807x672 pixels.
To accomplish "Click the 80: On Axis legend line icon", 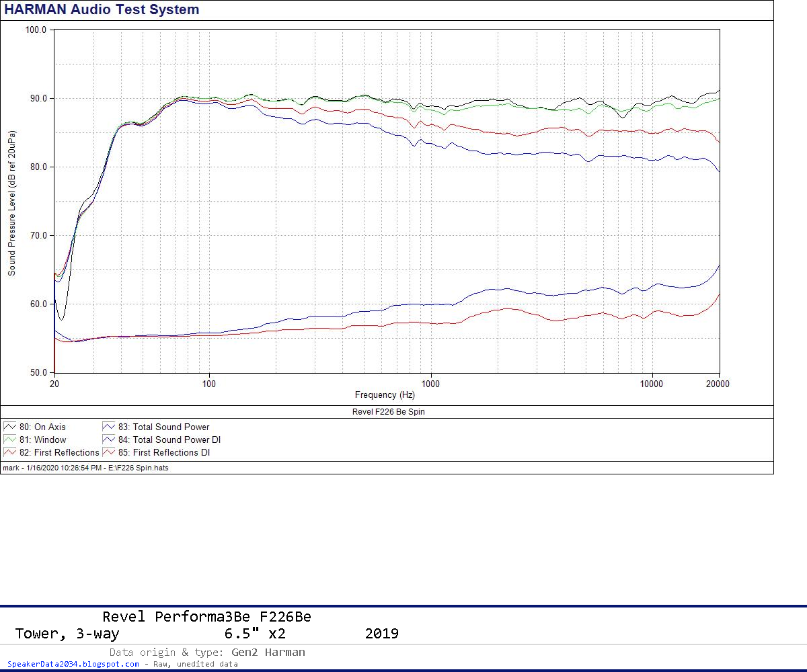I will point(9,426).
